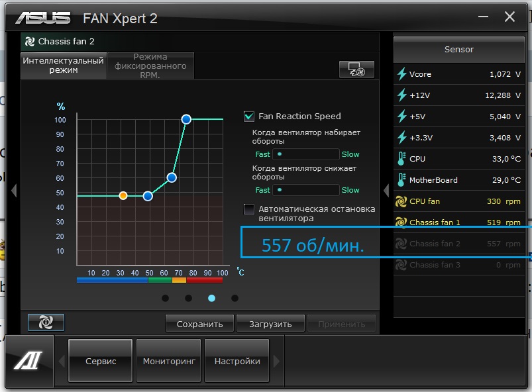Image resolution: width=532 pixels, height=392 pixels.
Task: Click the Chassis fan 3 value 0 rpm
Action: 508,265
